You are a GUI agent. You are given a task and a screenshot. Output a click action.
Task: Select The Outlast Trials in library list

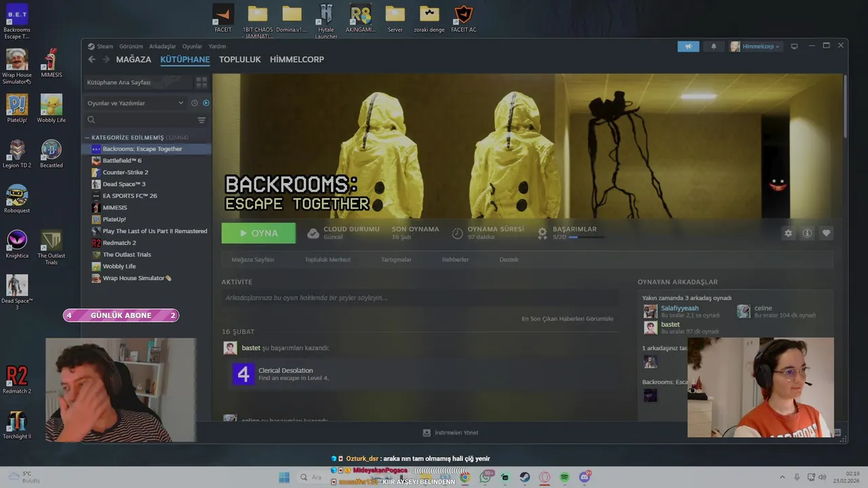coord(146,255)
